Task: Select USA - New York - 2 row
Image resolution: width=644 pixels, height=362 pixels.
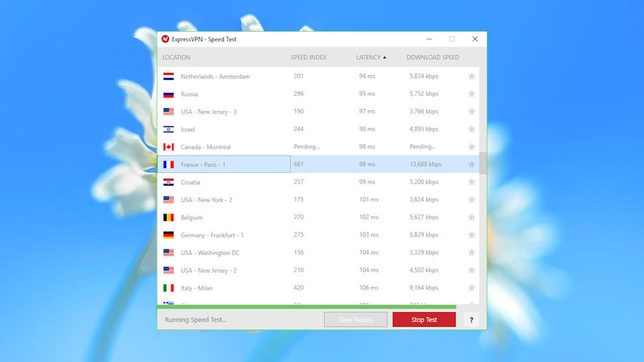Action: click(318, 200)
